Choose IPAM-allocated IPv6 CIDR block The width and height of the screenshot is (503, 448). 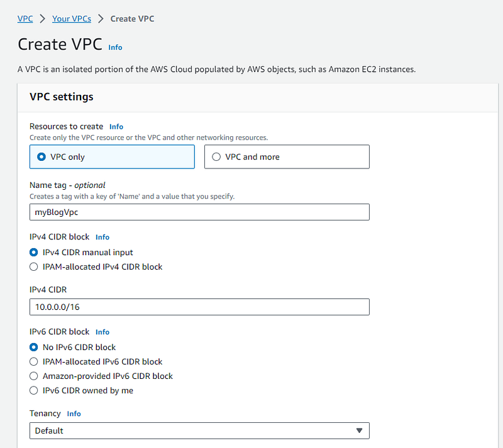(x=34, y=362)
